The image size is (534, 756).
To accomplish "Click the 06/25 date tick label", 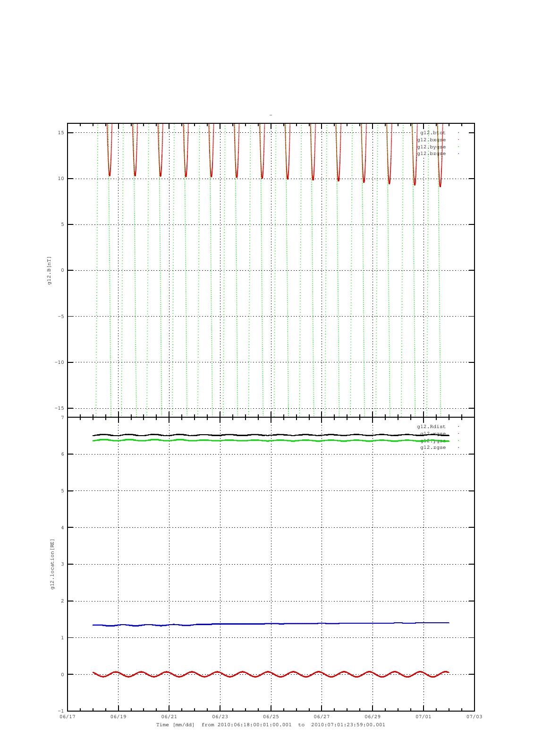I will coord(271,717).
